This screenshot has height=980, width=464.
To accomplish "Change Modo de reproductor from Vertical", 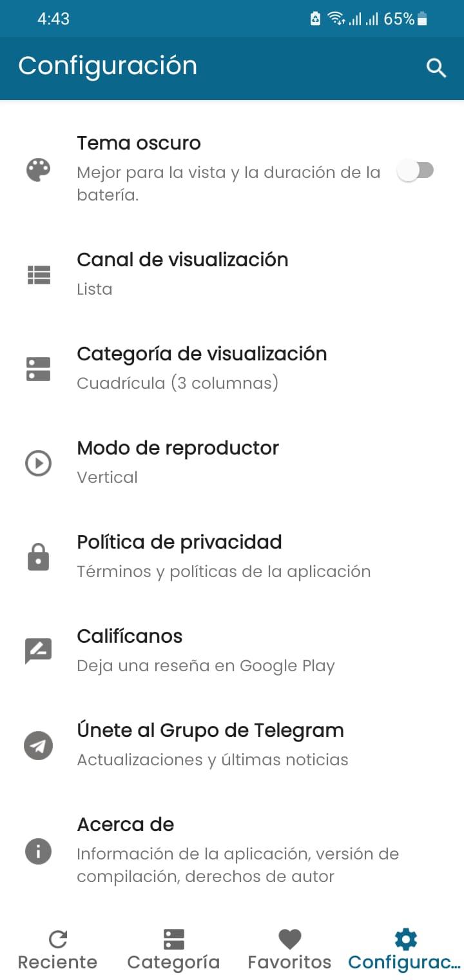I will [232, 463].
